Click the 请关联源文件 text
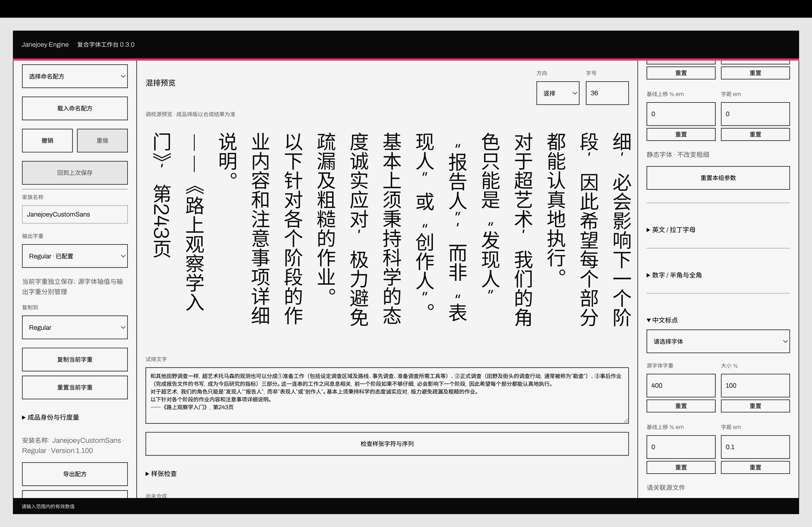 pos(666,487)
